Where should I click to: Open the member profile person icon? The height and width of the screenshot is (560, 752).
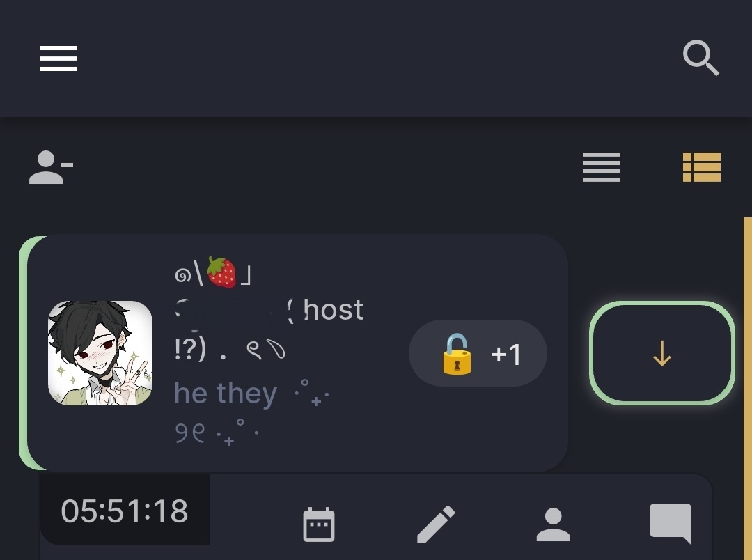(553, 524)
